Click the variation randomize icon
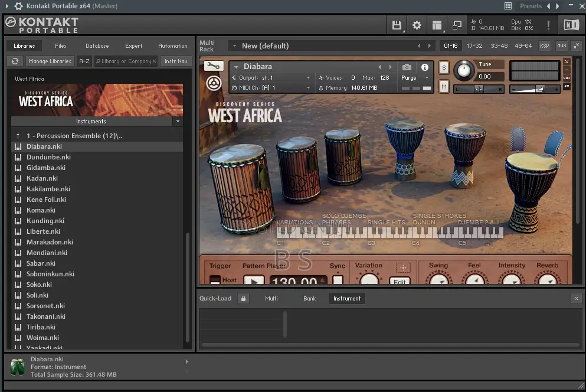This screenshot has height=392, width=586. (403, 267)
